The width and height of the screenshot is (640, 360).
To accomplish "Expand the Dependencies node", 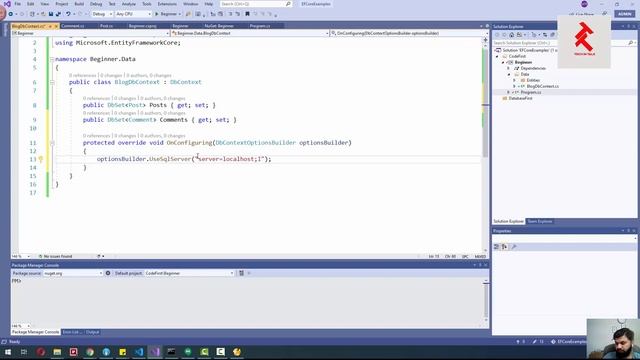I will tap(509, 69).
